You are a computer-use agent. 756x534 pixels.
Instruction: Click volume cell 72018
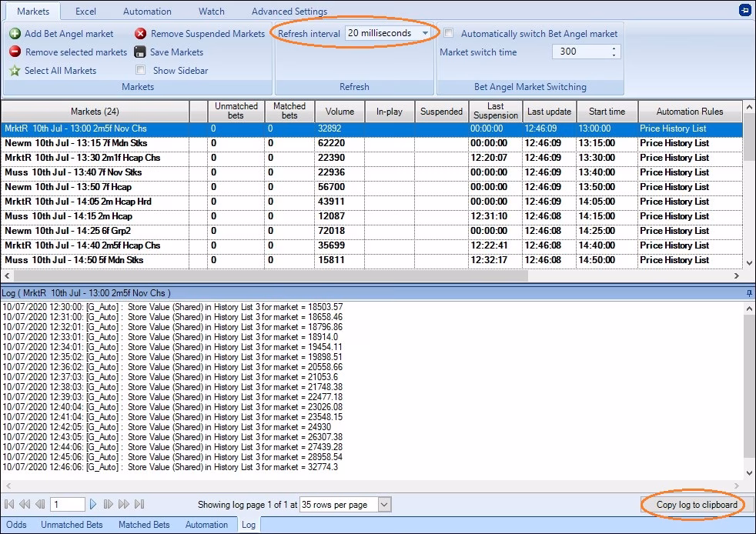340,231
